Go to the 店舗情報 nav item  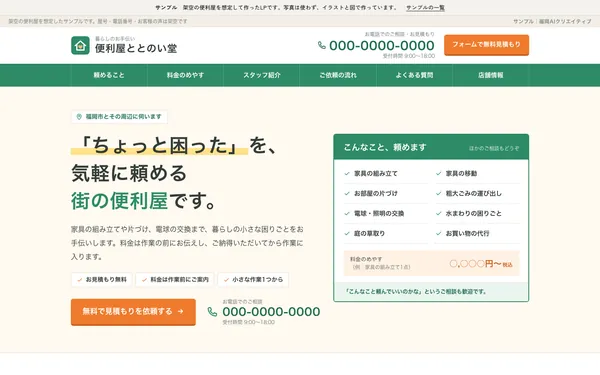(491, 75)
